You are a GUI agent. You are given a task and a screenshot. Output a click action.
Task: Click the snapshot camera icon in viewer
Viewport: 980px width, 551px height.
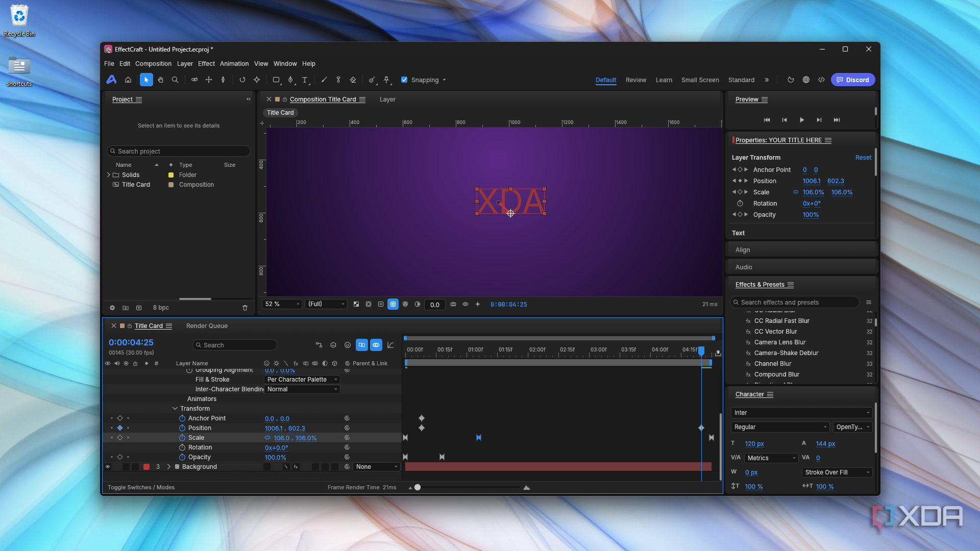click(453, 304)
